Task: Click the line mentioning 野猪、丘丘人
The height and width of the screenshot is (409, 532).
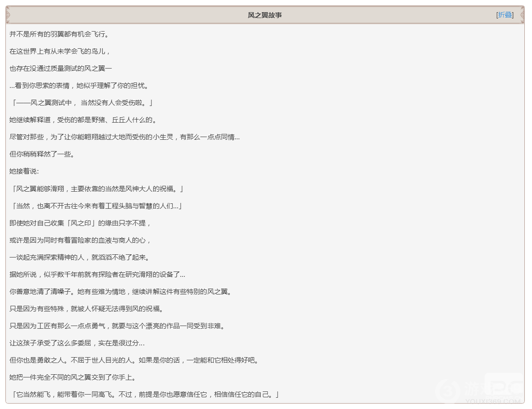Action: [83, 120]
